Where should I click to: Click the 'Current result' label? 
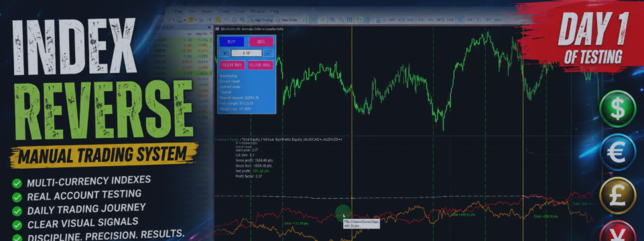click(230, 81)
